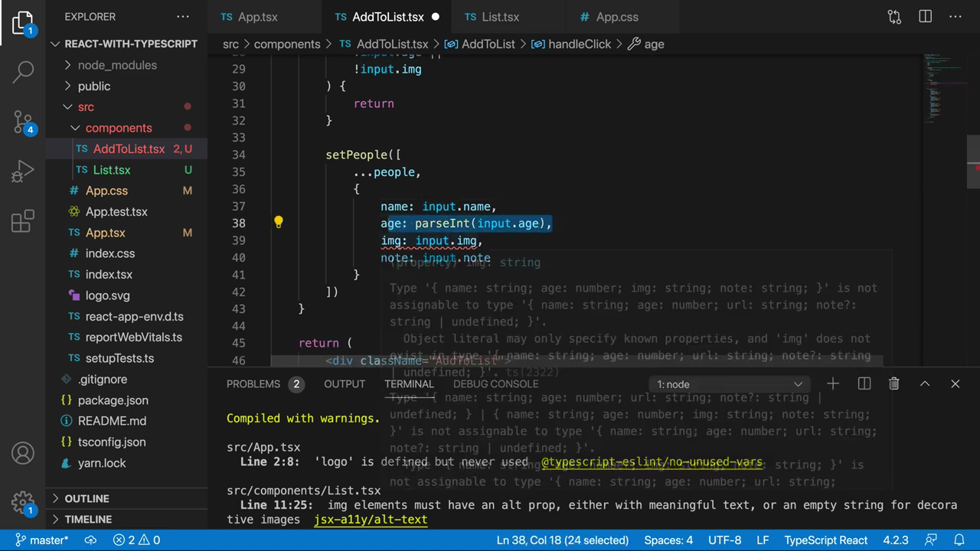
Task: Split the editor to the right
Action: (x=925, y=17)
